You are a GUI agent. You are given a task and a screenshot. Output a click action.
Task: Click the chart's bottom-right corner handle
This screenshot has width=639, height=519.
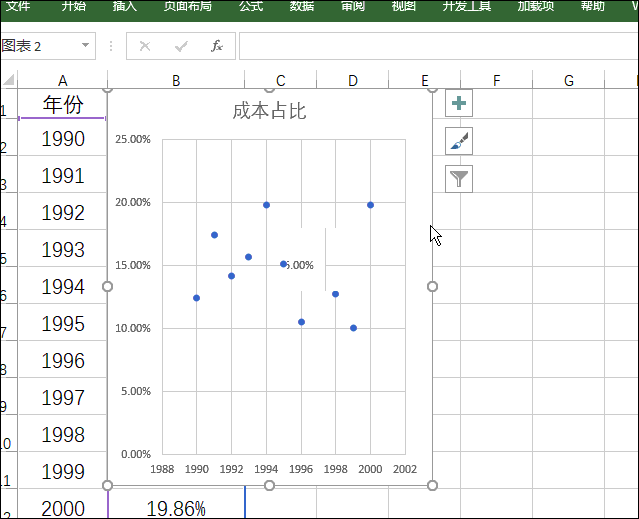coord(432,486)
